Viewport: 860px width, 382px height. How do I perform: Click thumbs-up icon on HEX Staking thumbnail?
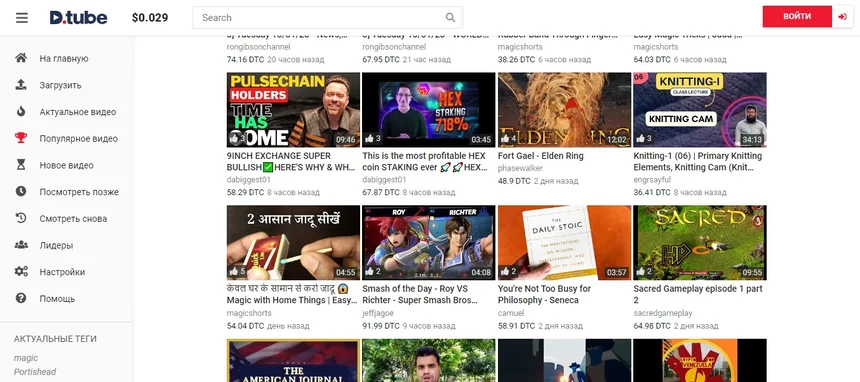(x=369, y=138)
